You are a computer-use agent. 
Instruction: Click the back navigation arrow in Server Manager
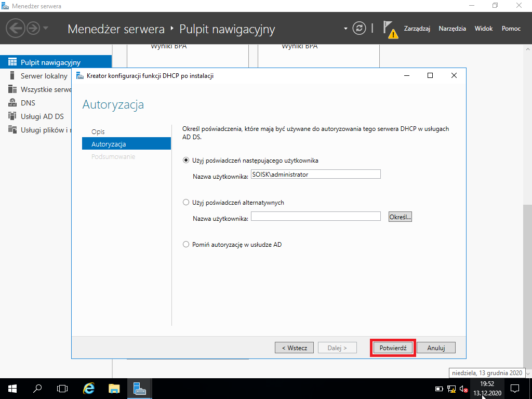click(x=16, y=28)
